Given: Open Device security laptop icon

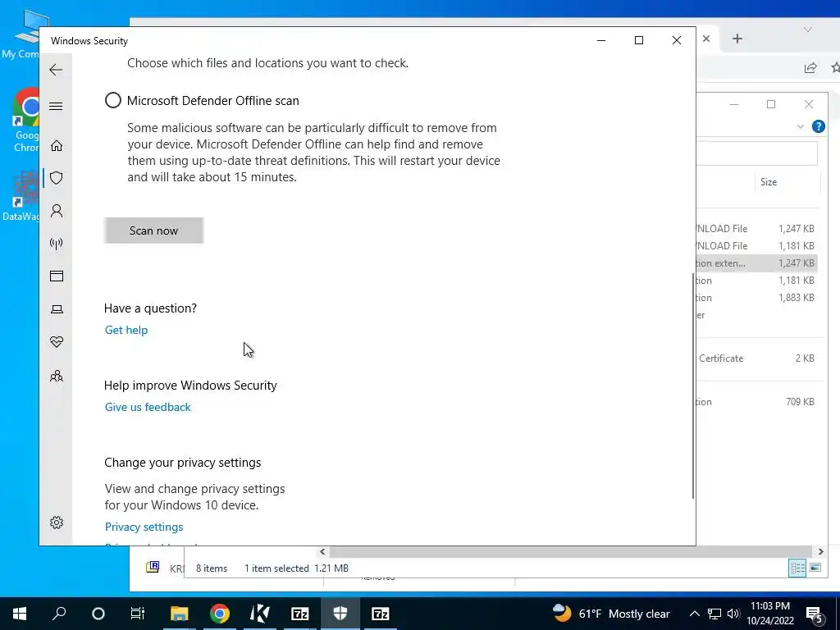Looking at the screenshot, I should [x=57, y=309].
